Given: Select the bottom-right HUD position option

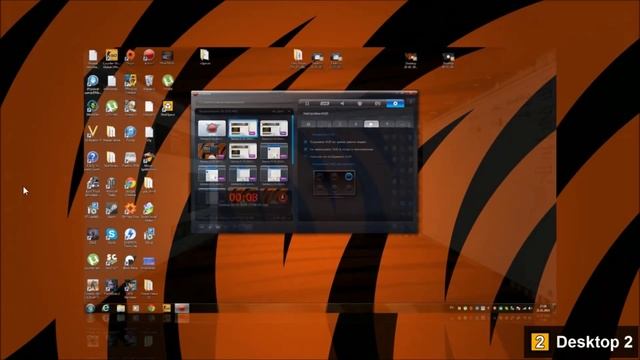Looking at the screenshot, I should click(349, 188).
